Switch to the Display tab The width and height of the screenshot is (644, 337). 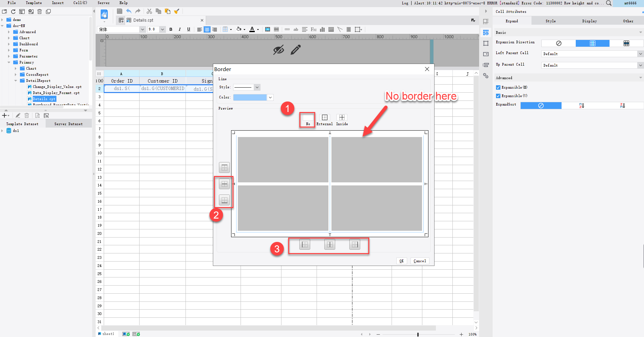589,21
